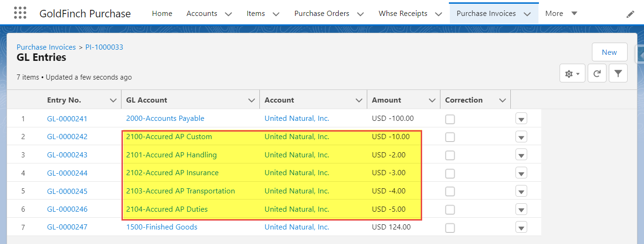Open the Purchase Invoices tab
Image resolution: width=644 pixels, height=244 pixels.
(486, 14)
